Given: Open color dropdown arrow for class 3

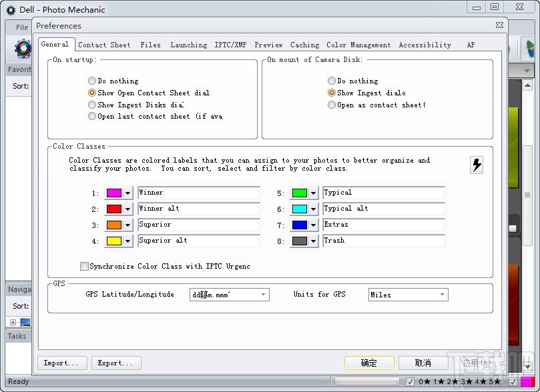Looking at the screenshot, I should point(127,225).
